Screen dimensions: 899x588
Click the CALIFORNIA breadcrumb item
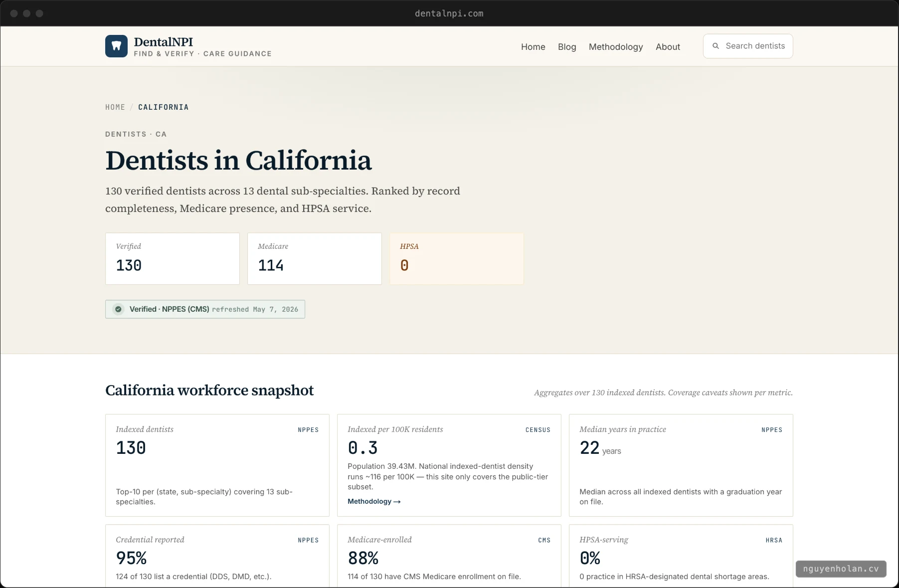click(x=164, y=107)
